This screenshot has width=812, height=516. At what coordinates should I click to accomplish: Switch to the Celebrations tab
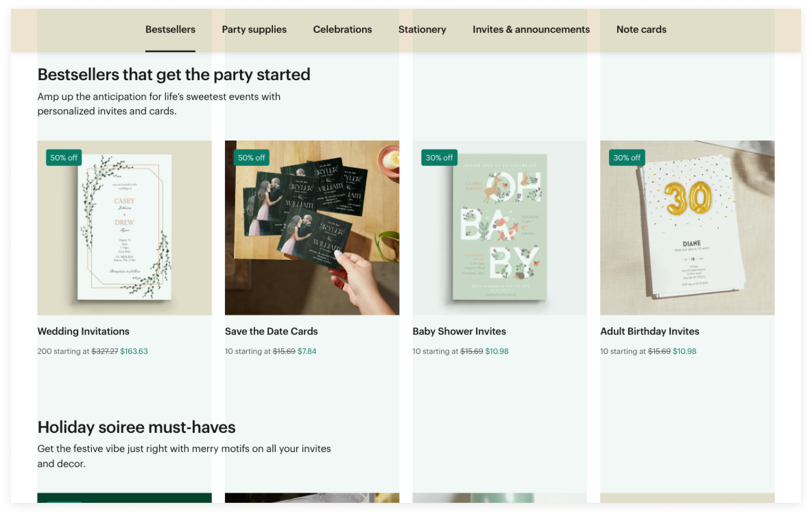(342, 30)
